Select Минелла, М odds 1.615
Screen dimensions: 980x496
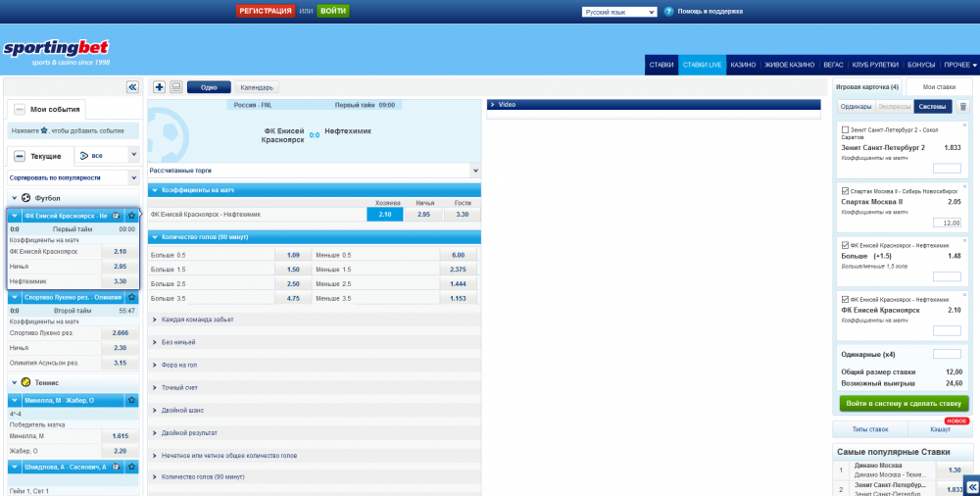[x=120, y=436]
